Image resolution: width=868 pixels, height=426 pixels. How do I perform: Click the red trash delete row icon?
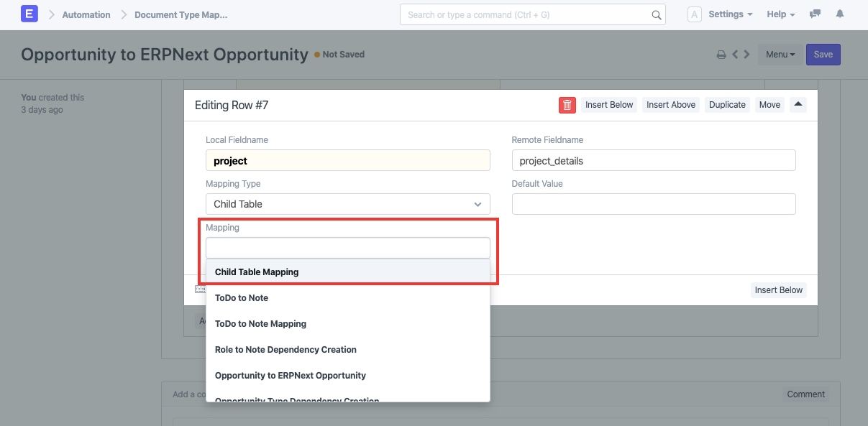(x=567, y=105)
